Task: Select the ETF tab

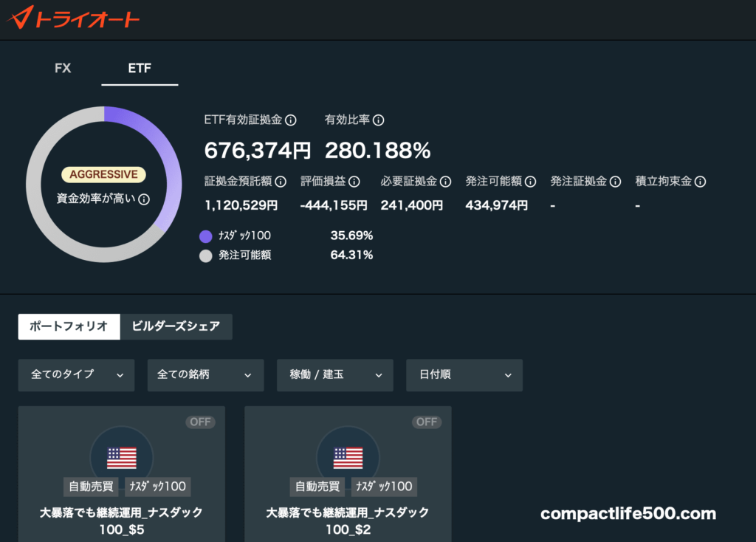Action: pos(140,68)
